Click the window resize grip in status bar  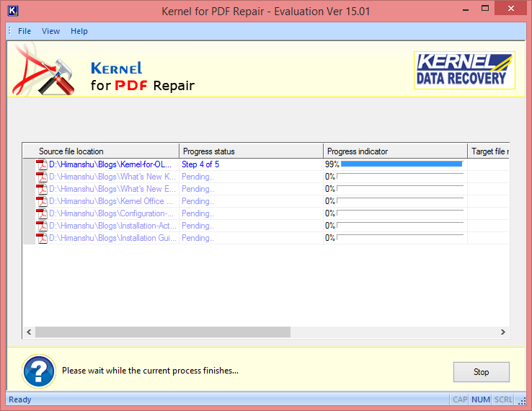click(x=522, y=401)
